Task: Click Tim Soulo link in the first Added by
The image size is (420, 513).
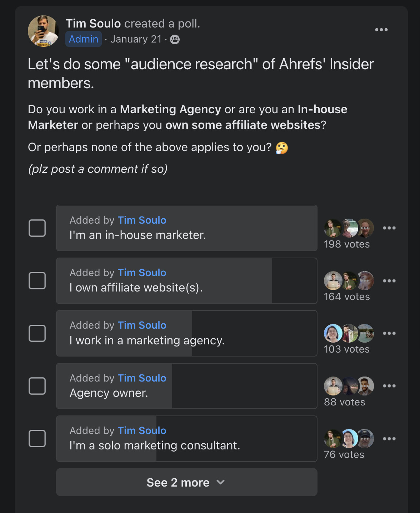Action: click(142, 220)
